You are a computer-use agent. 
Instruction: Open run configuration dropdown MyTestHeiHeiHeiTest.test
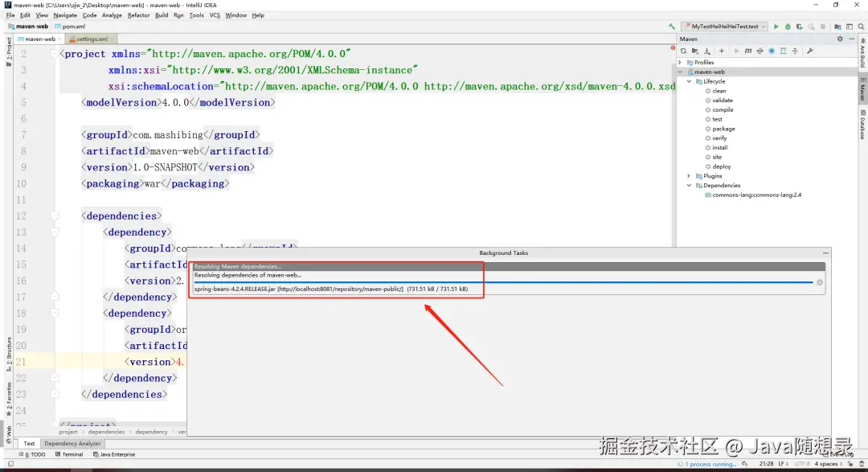click(x=725, y=26)
